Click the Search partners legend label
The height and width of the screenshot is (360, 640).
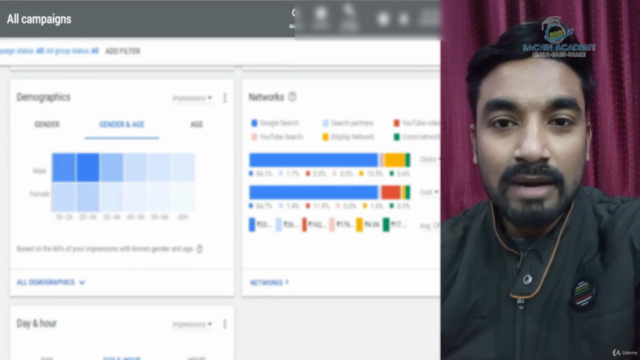point(352,123)
